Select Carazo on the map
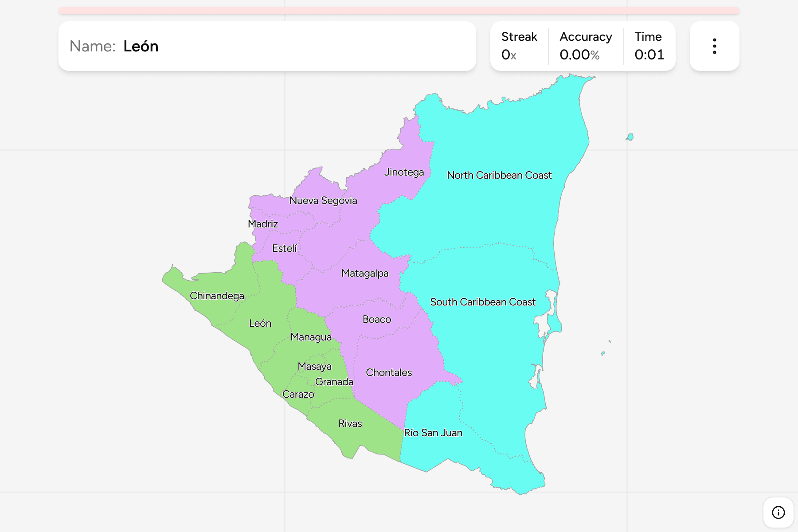The height and width of the screenshot is (532, 798). point(298,394)
